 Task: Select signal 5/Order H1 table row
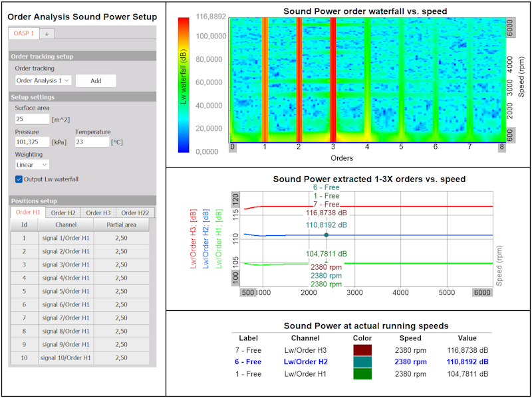[80, 291]
